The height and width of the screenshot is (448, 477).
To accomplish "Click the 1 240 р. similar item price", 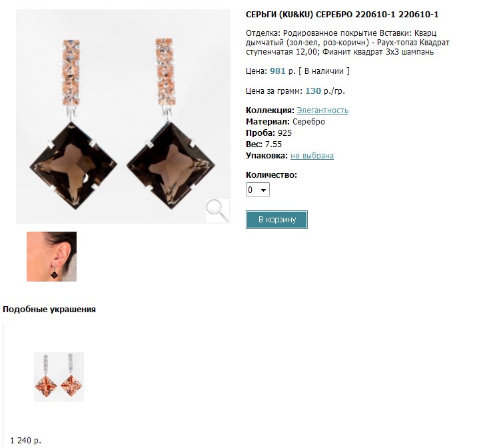I will pos(25,441).
